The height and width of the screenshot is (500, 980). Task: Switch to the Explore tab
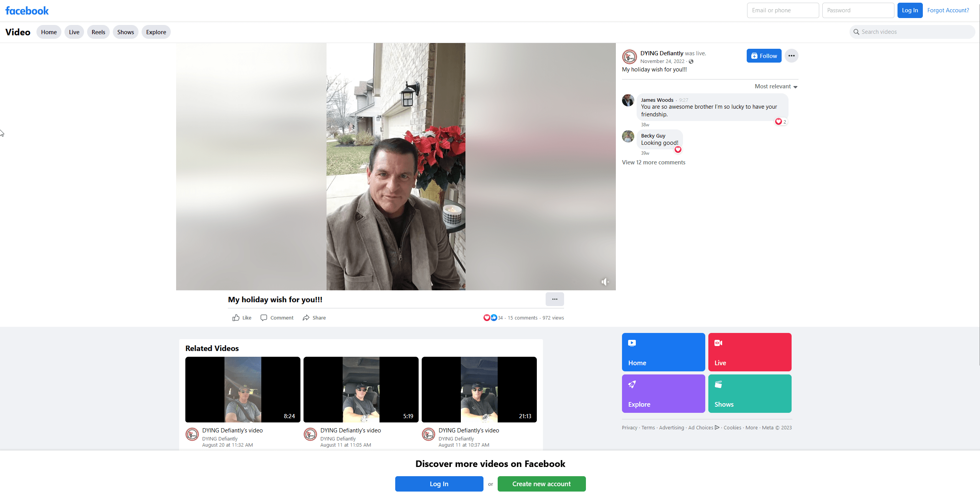[x=156, y=32]
